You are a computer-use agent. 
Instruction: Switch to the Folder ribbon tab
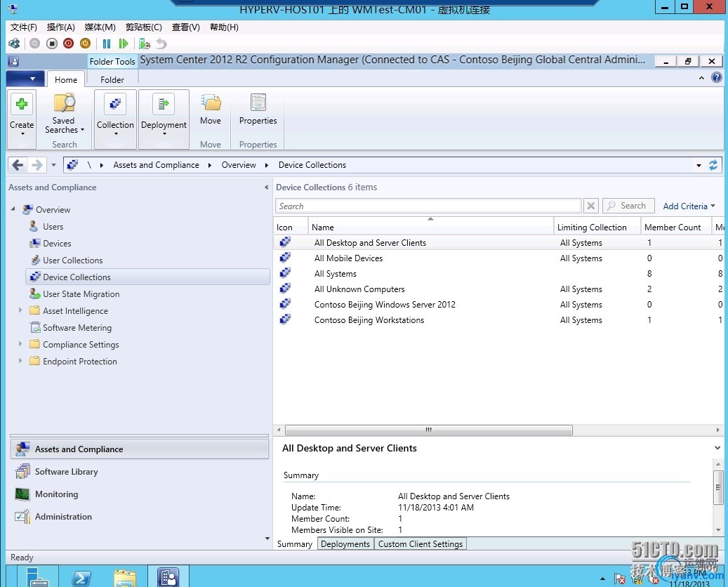pos(112,79)
